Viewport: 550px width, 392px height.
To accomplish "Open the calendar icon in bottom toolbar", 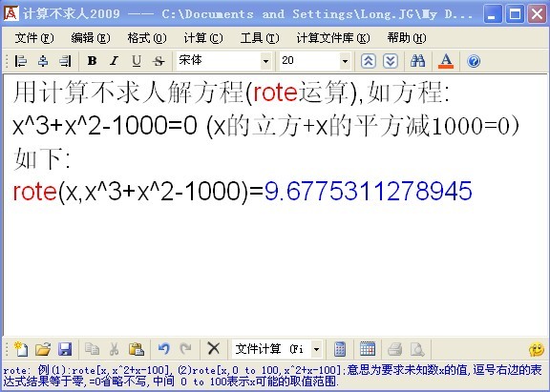I will coord(368,349).
